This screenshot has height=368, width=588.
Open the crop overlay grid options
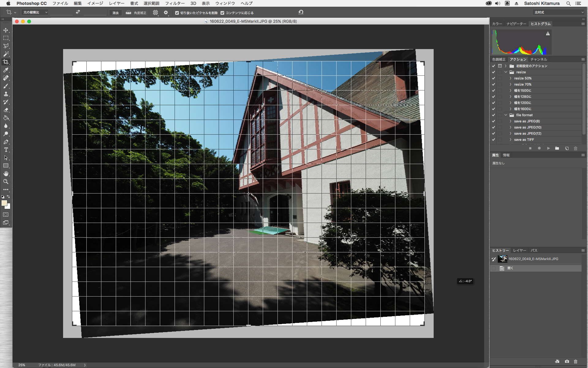tap(156, 13)
